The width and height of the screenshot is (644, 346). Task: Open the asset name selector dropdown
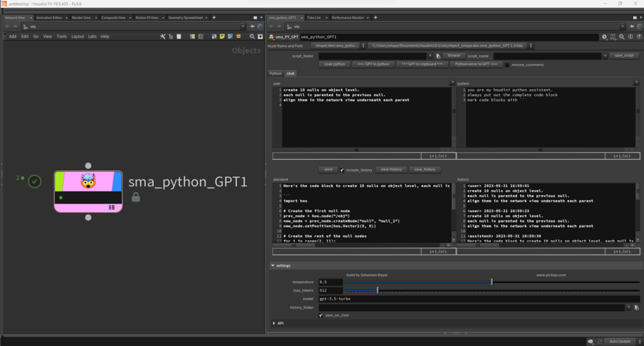point(338,45)
